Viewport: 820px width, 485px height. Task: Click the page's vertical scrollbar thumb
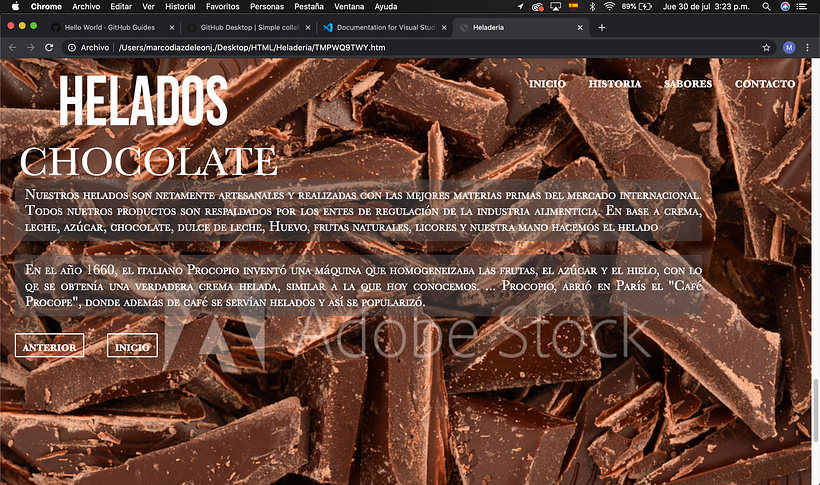(x=815, y=411)
